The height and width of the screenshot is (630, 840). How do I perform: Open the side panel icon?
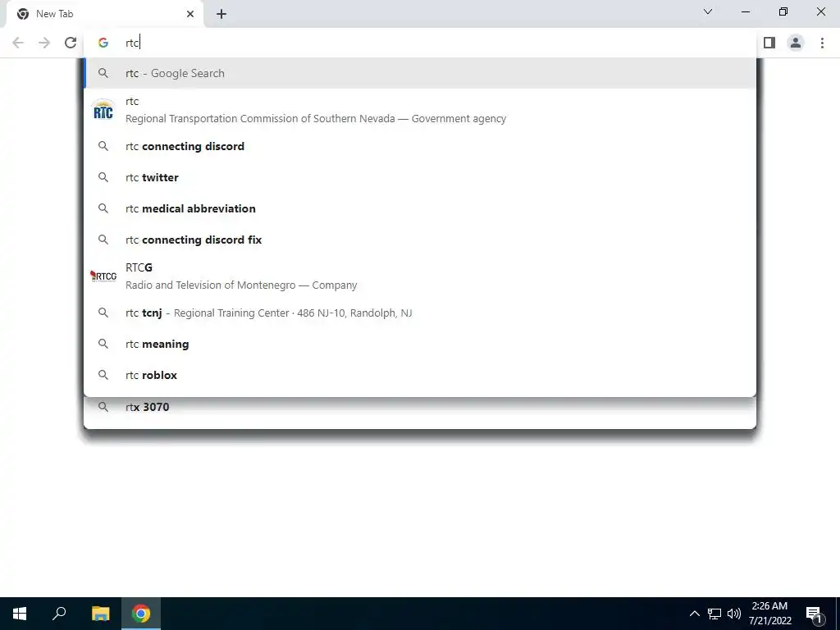[769, 43]
